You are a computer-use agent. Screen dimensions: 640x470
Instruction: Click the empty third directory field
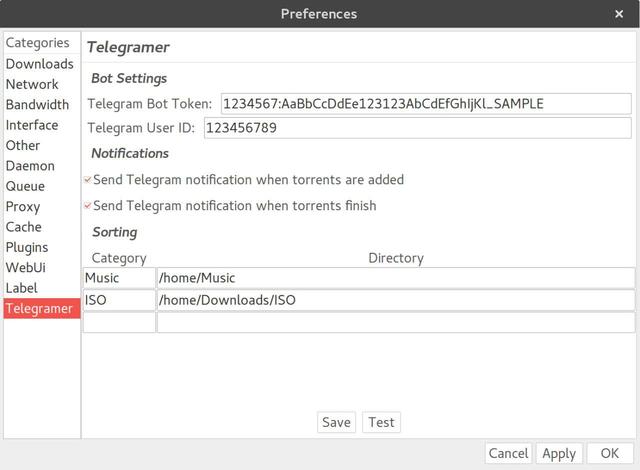click(396, 322)
